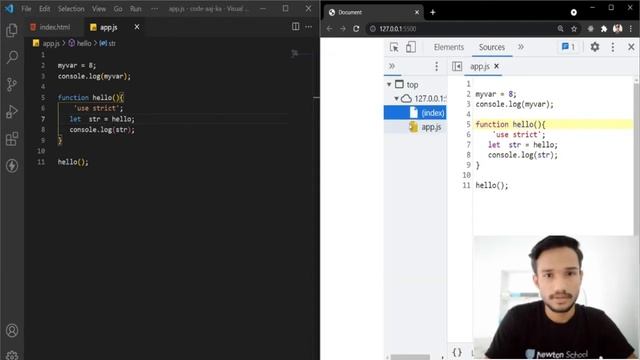Close app.js tab in Sources panel

tap(496, 66)
